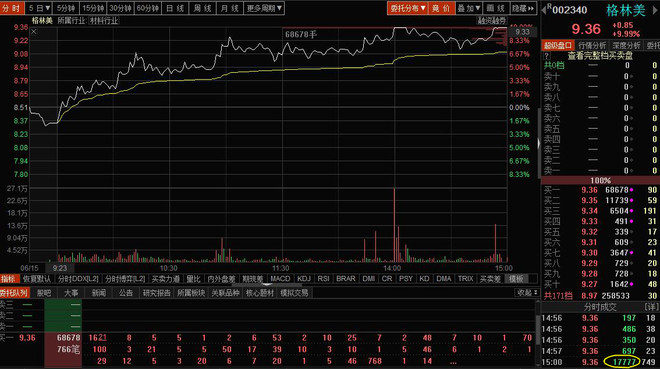This screenshot has height=369, width=660.
Task: Click 恢复默认 restore default
Action: [x=37, y=279]
